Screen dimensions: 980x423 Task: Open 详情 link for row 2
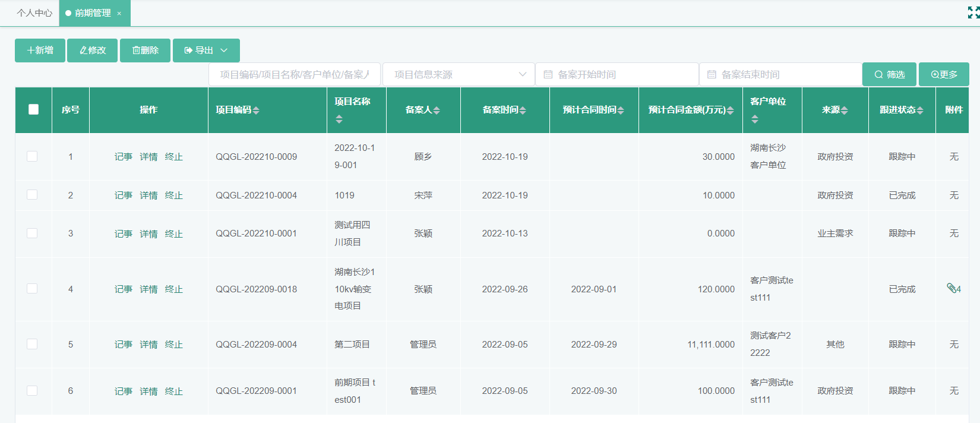(x=148, y=195)
